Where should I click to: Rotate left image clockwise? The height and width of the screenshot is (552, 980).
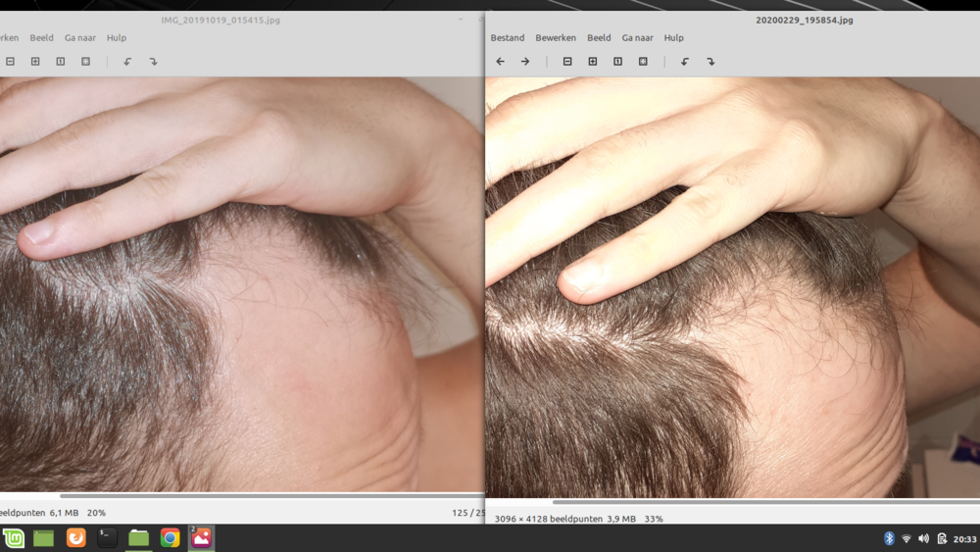point(153,62)
